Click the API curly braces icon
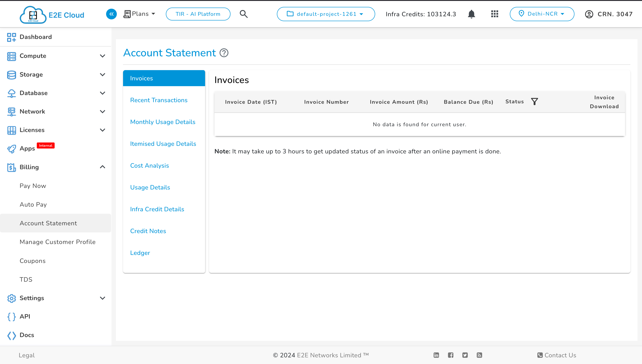 tap(12, 317)
